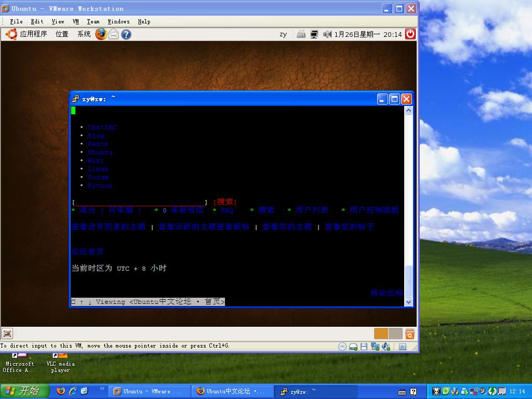This screenshot has height=399, width=532.
Task: Switch to Ubuntu中文论坛 Firefox taskbar button
Action: click(x=233, y=391)
